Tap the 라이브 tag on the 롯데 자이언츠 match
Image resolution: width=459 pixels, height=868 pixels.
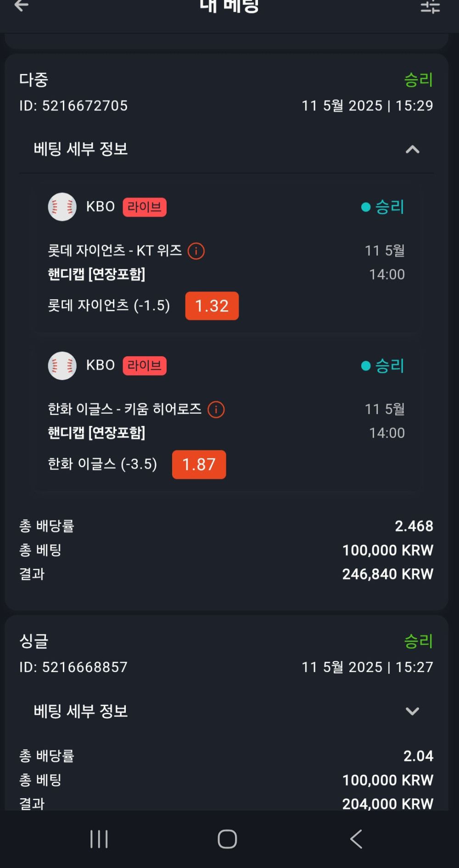[144, 207]
